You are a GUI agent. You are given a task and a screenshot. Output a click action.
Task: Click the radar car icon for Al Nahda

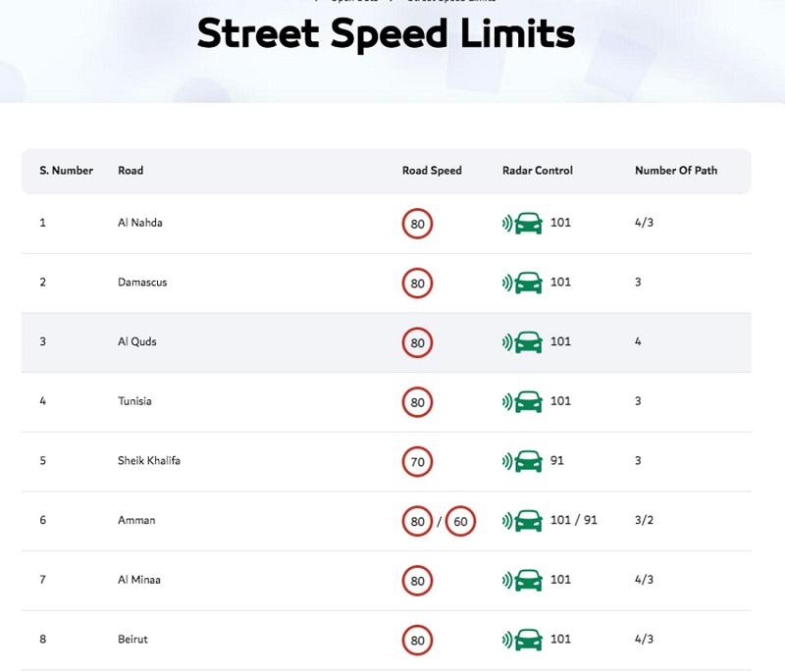click(522, 223)
